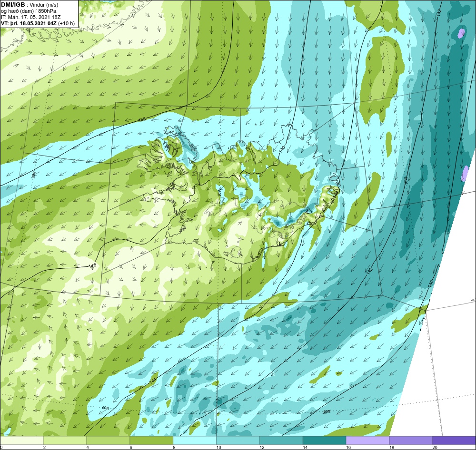Click the DMI/IGB title text
The image size is (476, 450).
[13, 5]
